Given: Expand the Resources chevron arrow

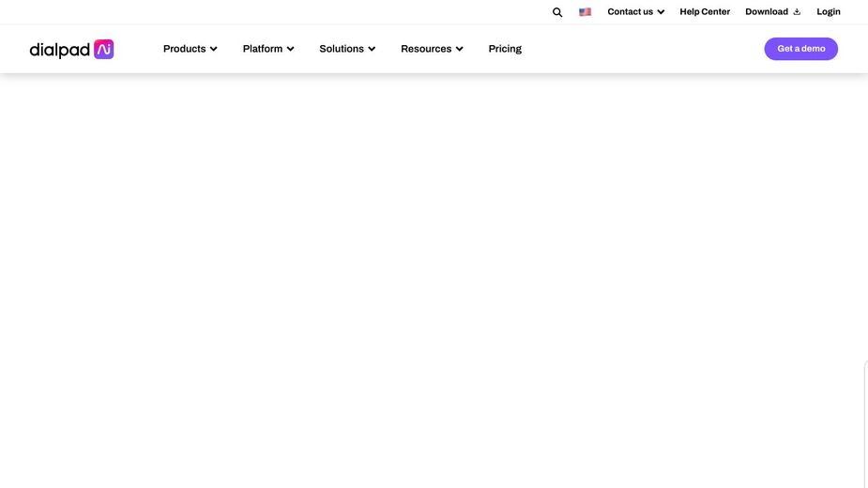Looking at the screenshot, I should point(459,49).
